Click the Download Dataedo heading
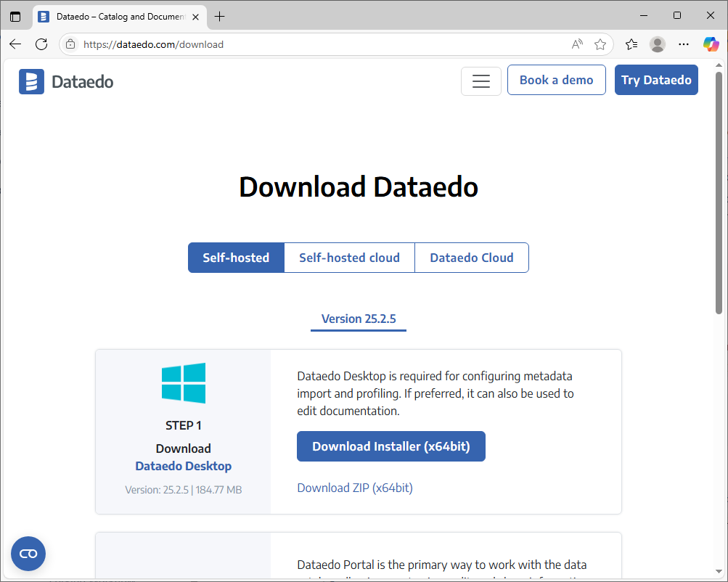The image size is (728, 582). click(x=359, y=187)
